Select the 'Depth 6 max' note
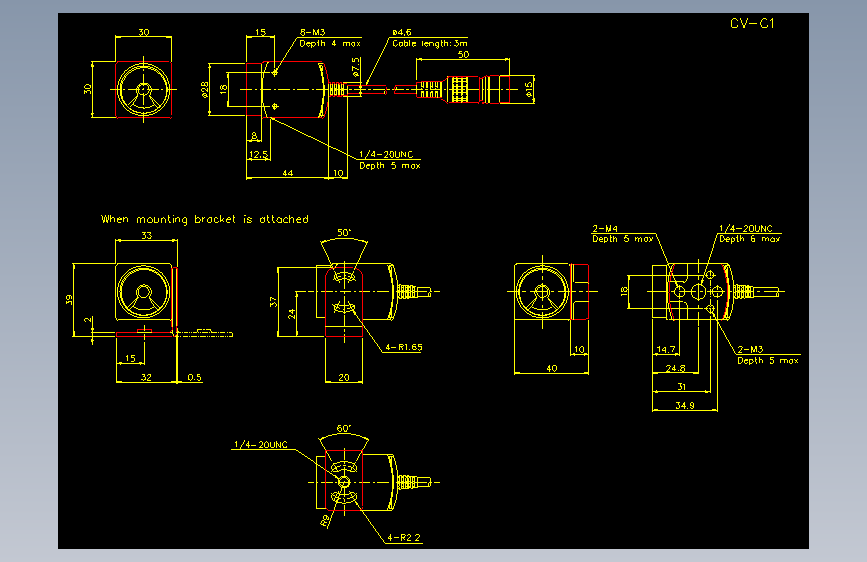Screen dimensions: 867x562 750,239
